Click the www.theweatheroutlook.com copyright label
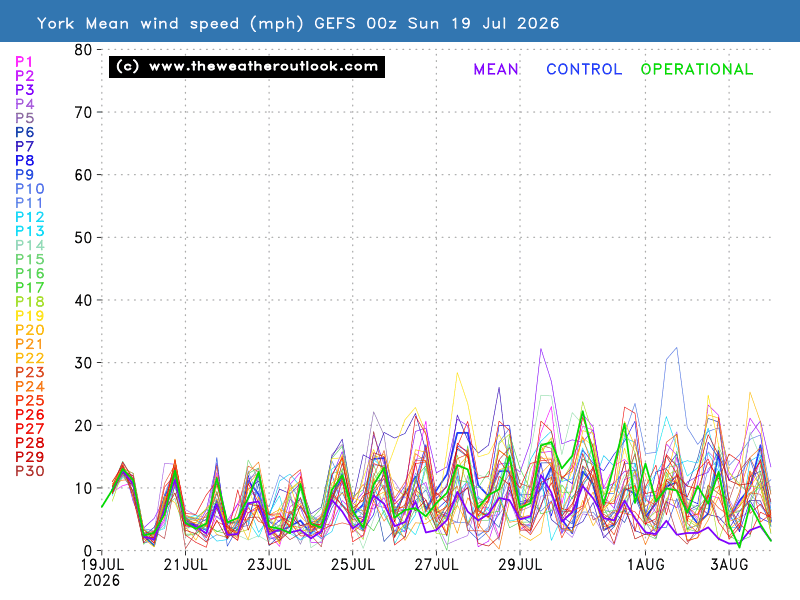The image size is (800, 600). tap(247, 67)
